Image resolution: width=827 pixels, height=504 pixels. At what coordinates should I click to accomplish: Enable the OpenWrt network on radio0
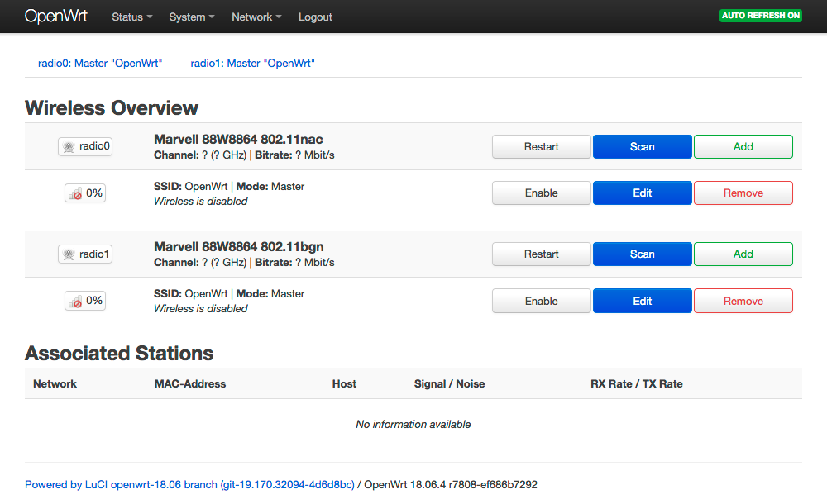pos(541,193)
